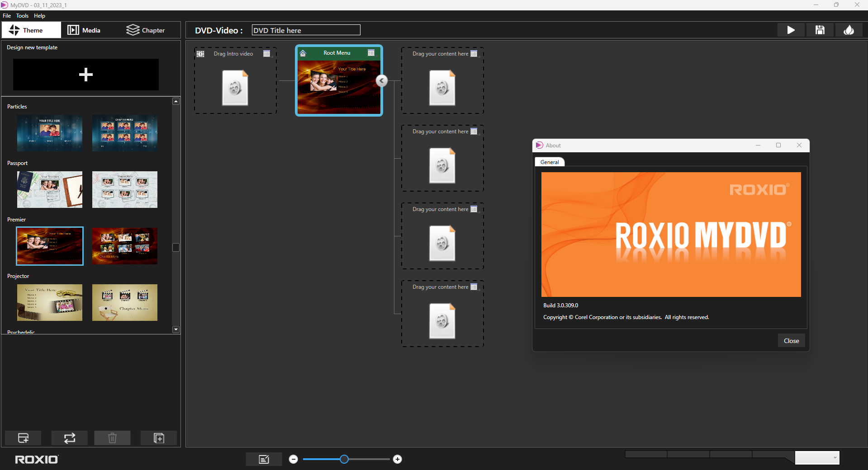This screenshot has height=470, width=868.
Task: Collapse the Root Menu with arrow button
Action: pyautogui.click(x=382, y=80)
